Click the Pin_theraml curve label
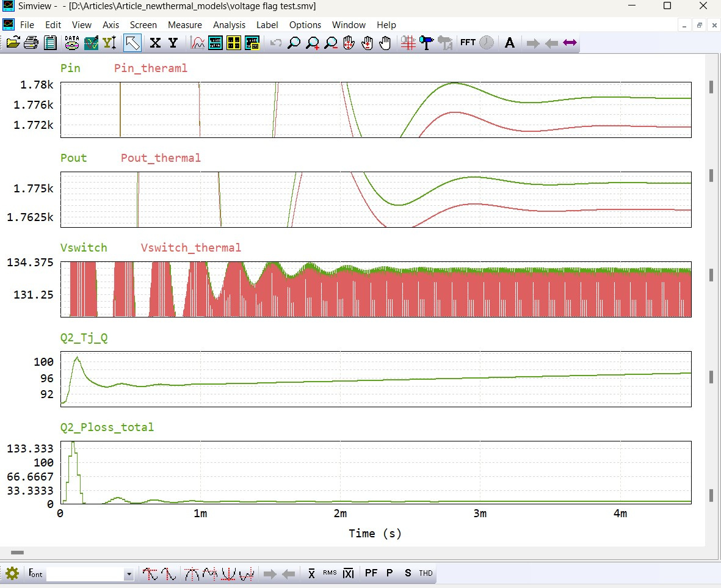This screenshot has height=588, width=721. point(151,68)
